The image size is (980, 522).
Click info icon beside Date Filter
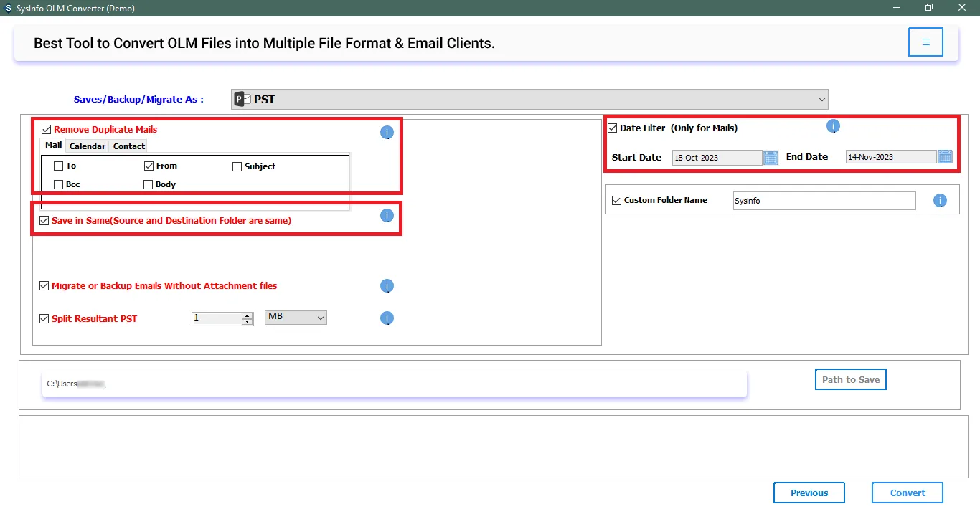(833, 127)
